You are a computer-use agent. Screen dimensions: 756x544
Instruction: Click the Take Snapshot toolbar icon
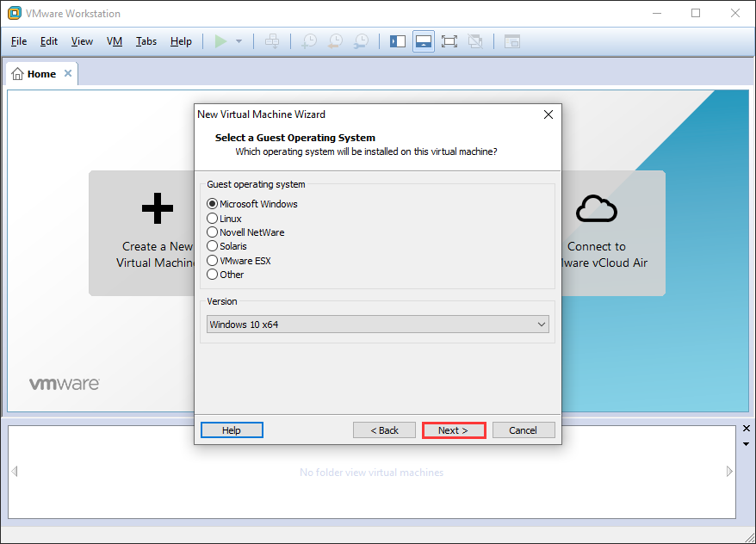click(309, 41)
